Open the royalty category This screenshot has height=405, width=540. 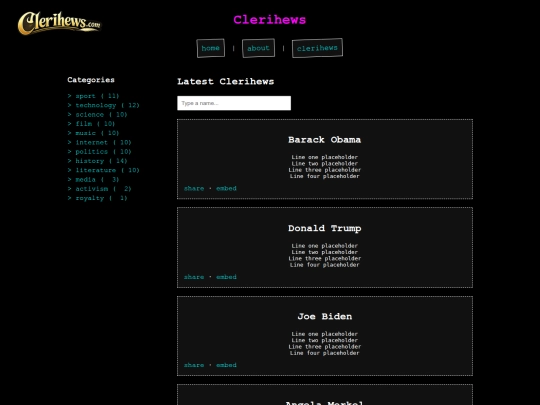97,198
